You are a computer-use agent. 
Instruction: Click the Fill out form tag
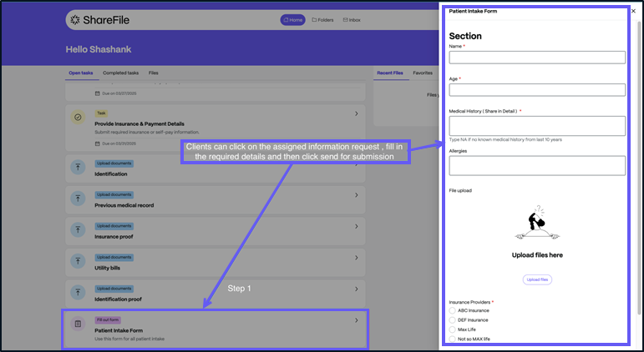click(108, 319)
